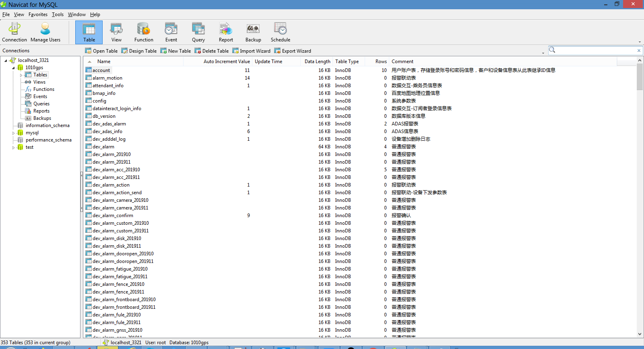Open Manage Users
Image resolution: width=644 pixels, height=349 pixels.
[45, 32]
